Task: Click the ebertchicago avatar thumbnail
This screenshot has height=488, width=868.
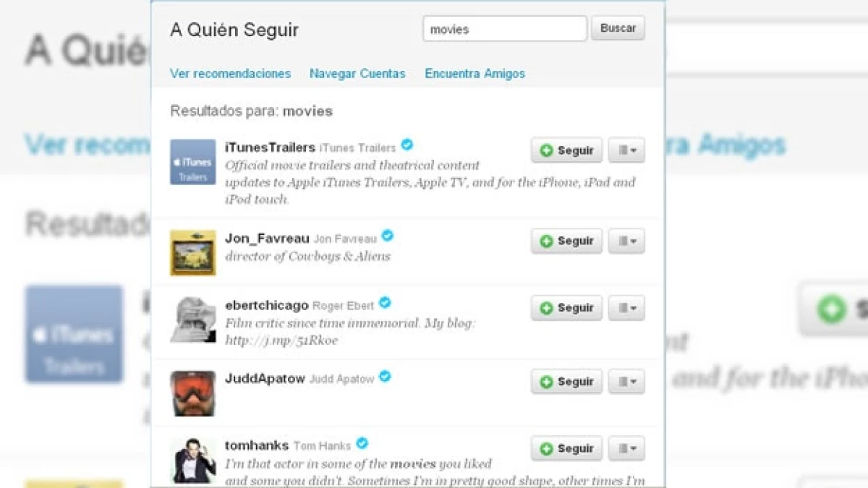Action: 193,320
